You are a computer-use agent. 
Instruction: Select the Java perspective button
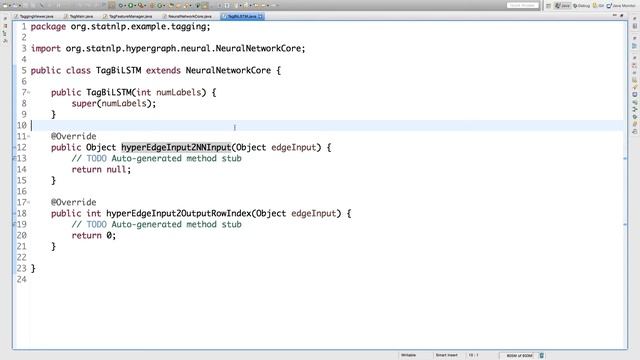coord(562,6)
